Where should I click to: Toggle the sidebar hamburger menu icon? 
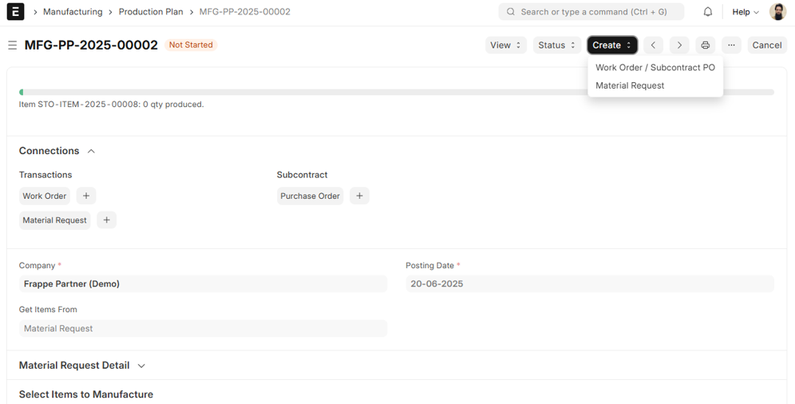(x=12, y=45)
